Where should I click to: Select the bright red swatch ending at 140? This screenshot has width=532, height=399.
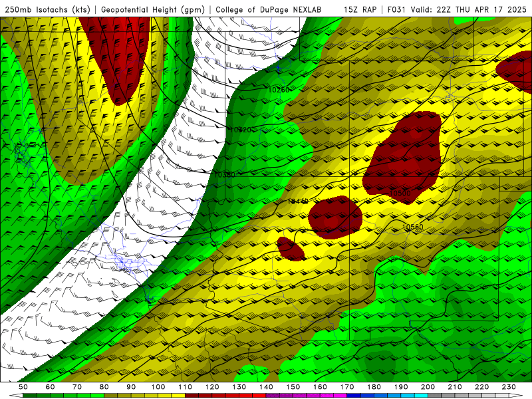pos(259,395)
